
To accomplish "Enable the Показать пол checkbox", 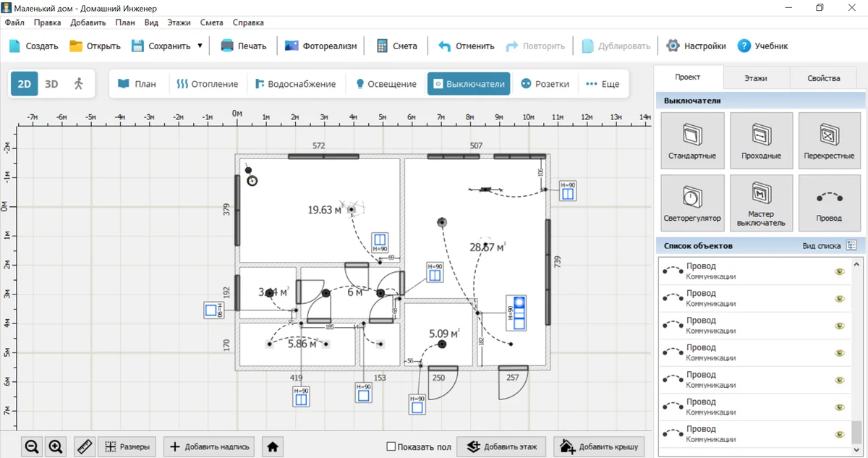I will point(391,447).
